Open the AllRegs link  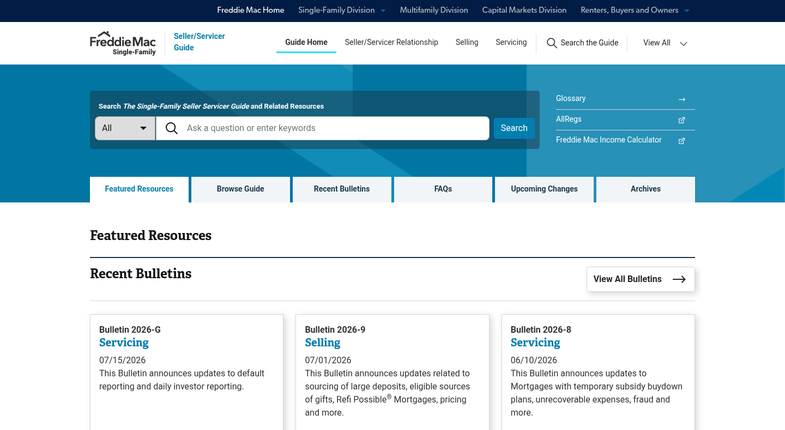click(x=569, y=119)
